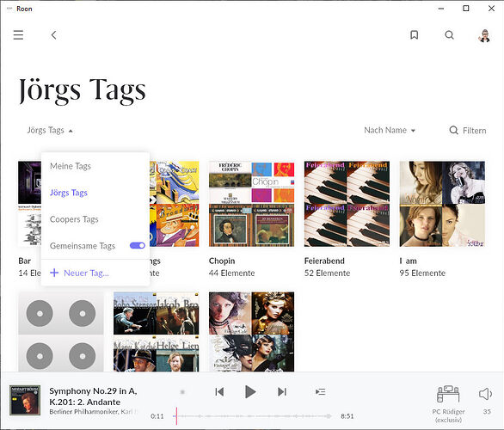Click the Filtern magnifier icon
Image resolution: width=504 pixels, height=430 pixels.
click(453, 131)
